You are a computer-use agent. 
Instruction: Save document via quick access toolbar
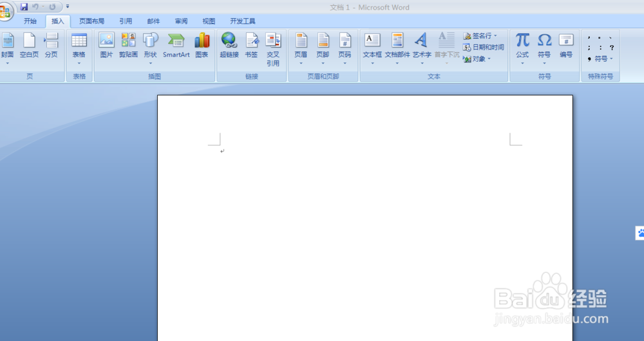coord(24,6)
